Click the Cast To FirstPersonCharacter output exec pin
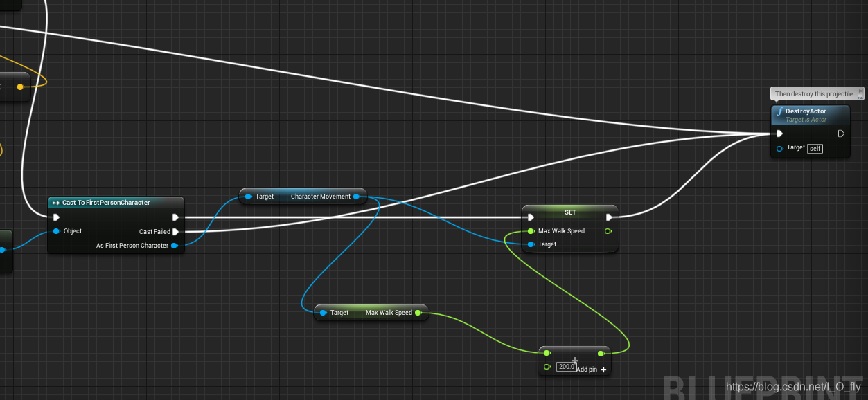This screenshot has height=400, width=868. (176, 217)
